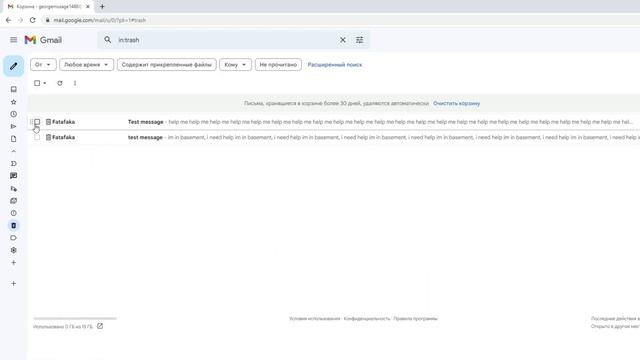This screenshot has width=640, height=360.
Task: Click the Gmail logo
Action: 43,40
